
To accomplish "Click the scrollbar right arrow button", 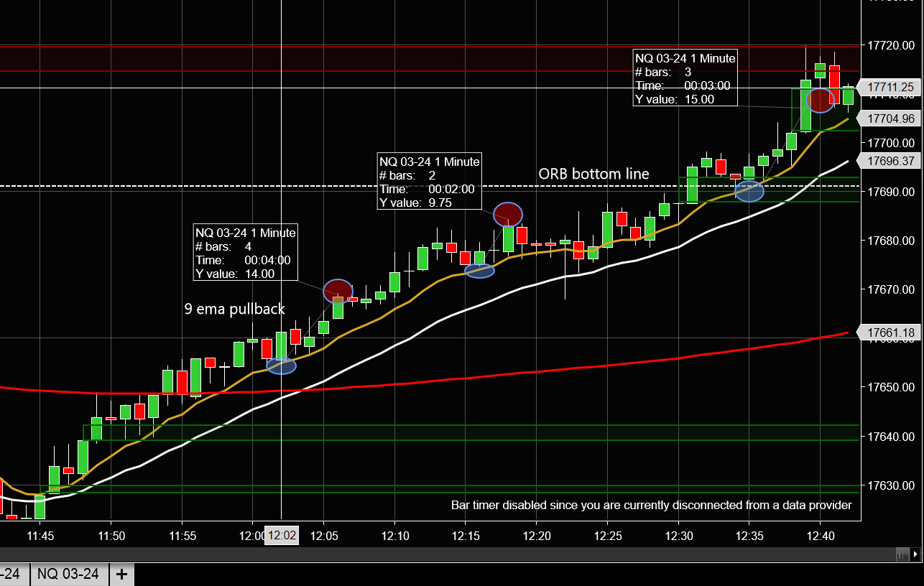I will tap(915, 554).
